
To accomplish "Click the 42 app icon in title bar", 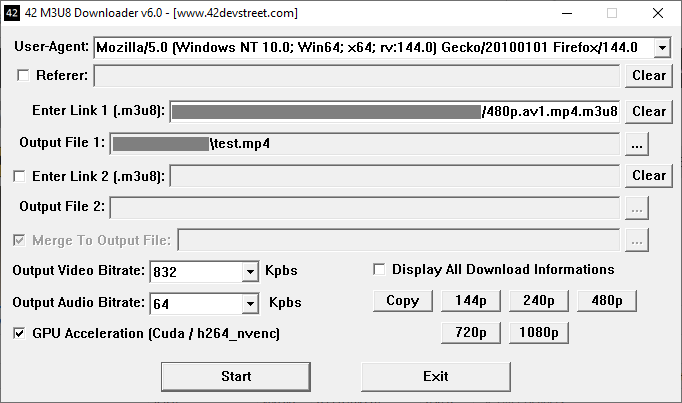I will 12,13.
